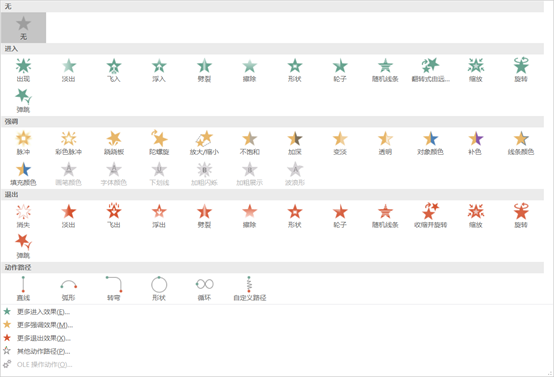Select the red 缩放 exit effect

pyautogui.click(x=476, y=216)
